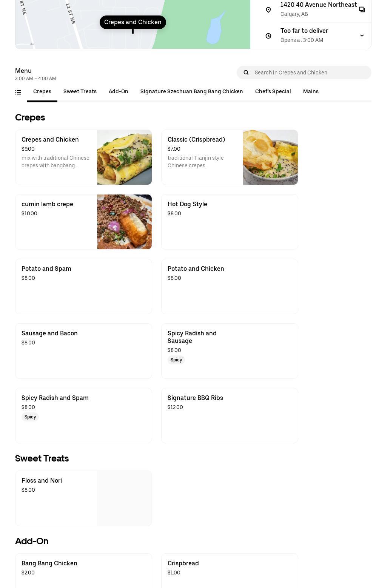Image resolution: width=379 pixels, height=588 pixels.
Task: Open the Add-On tab
Action: tap(119, 92)
